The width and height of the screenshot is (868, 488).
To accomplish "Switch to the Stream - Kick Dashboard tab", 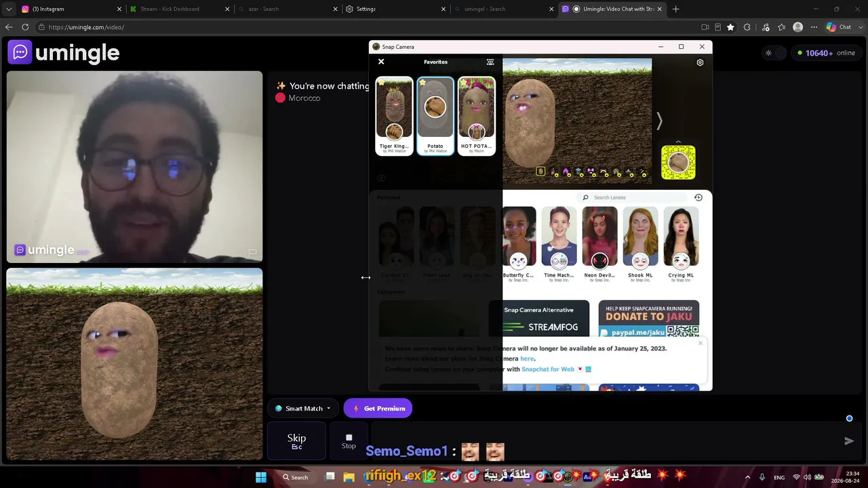I will click(x=179, y=9).
